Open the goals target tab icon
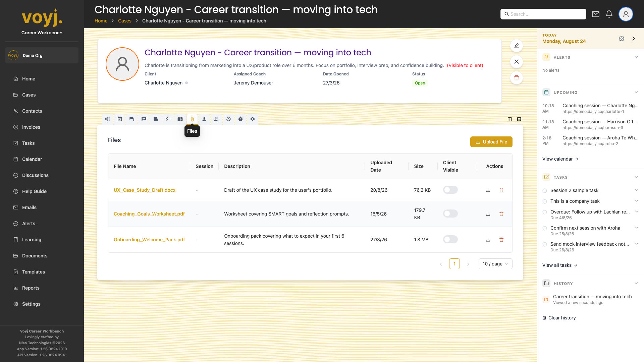Image resolution: width=644 pixels, height=362 pixels. point(108,119)
